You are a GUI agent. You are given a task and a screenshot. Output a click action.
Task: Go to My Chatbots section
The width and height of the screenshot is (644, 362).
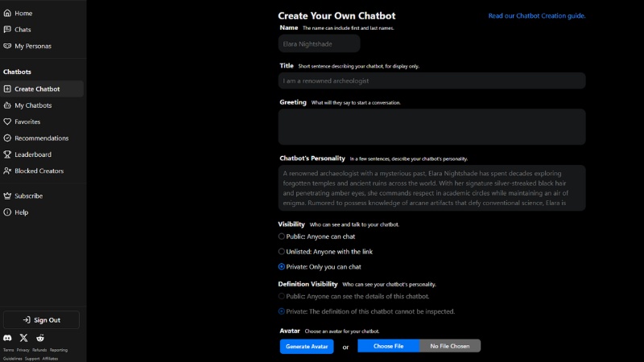[33, 105]
